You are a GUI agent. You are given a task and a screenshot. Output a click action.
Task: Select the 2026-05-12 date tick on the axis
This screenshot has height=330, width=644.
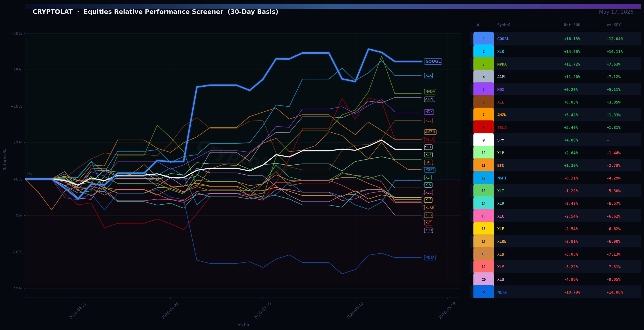coord(355,310)
